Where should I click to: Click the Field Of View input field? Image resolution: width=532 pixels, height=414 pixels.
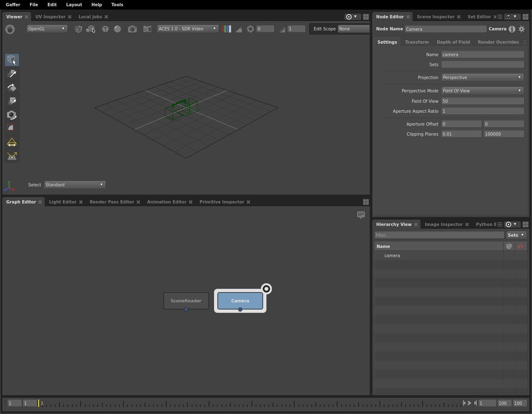[482, 101]
